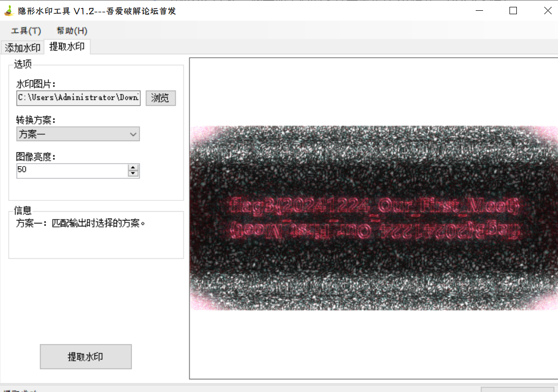Click the 水印图片: label
The image size is (558, 392).
point(36,84)
